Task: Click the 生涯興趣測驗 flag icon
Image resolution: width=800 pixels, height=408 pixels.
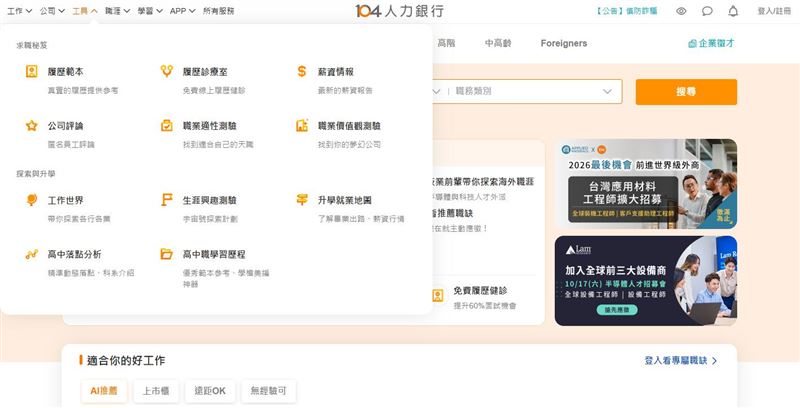Action: point(166,200)
